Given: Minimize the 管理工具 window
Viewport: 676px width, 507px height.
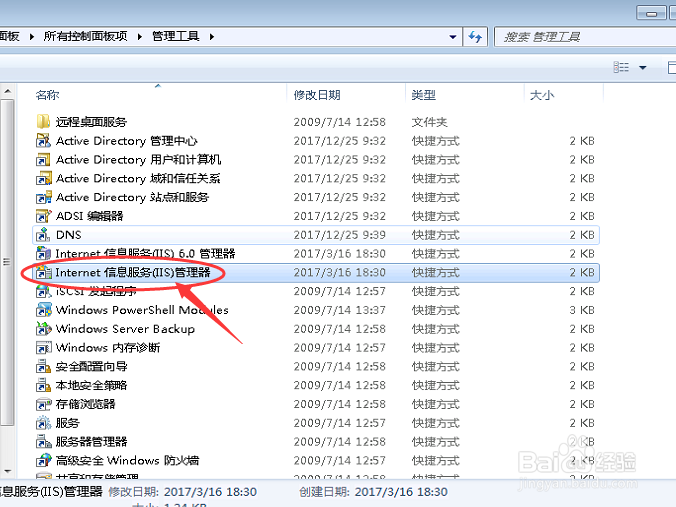Looking at the screenshot, I should pyautogui.click(x=651, y=13).
